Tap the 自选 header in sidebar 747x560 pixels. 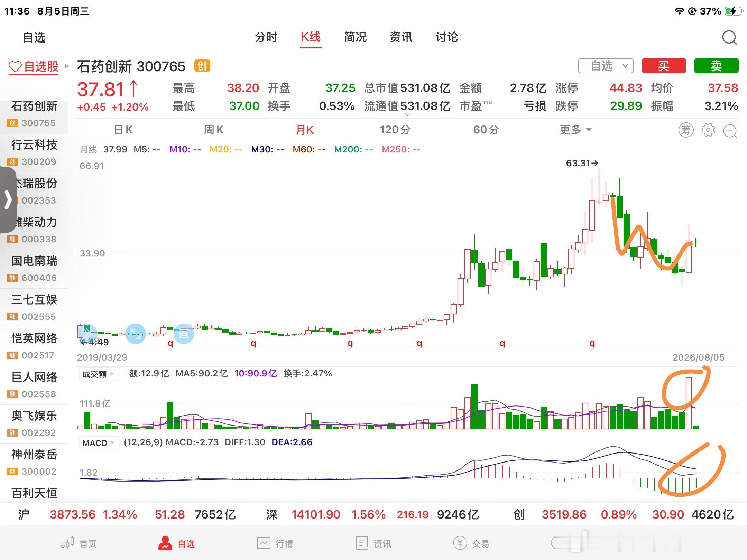34,37
